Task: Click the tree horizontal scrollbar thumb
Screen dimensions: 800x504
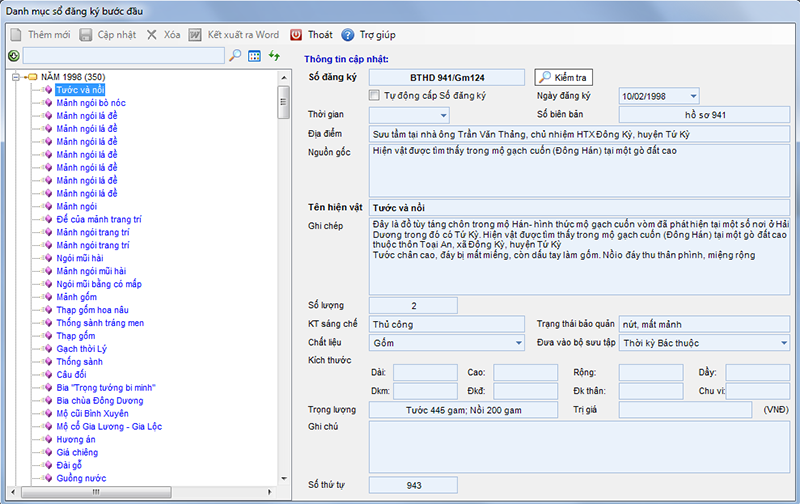Action: coord(96,492)
